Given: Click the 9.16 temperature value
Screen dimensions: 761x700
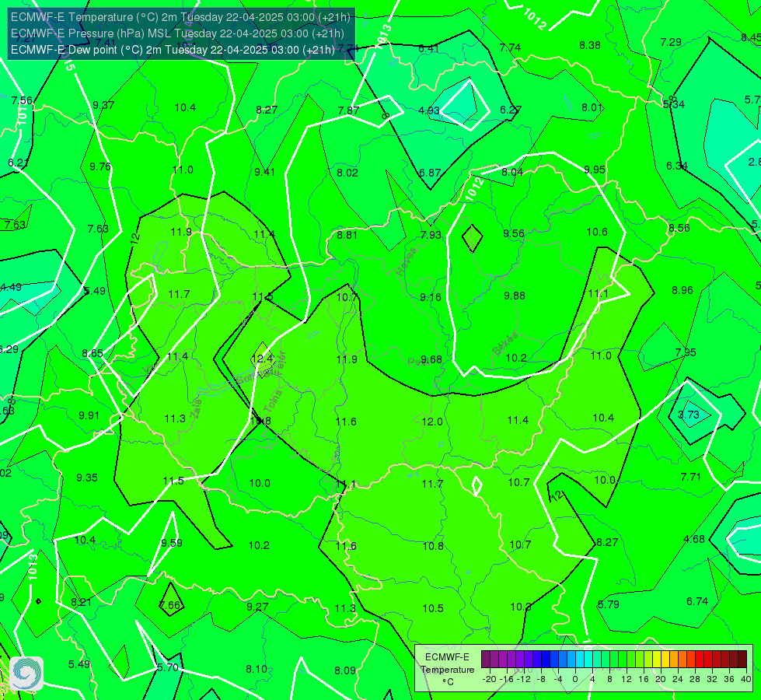Looking at the screenshot, I should 431,297.
